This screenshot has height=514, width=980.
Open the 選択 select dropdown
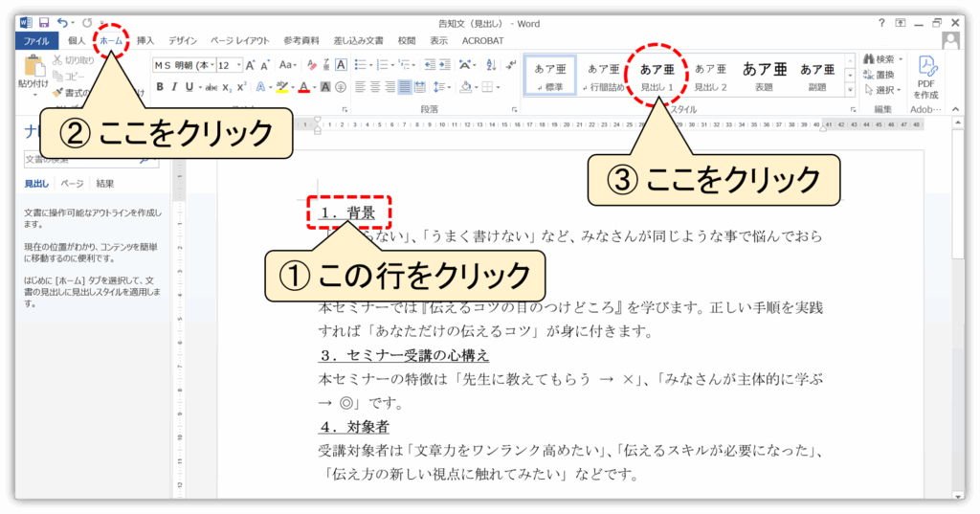tap(883, 90)
